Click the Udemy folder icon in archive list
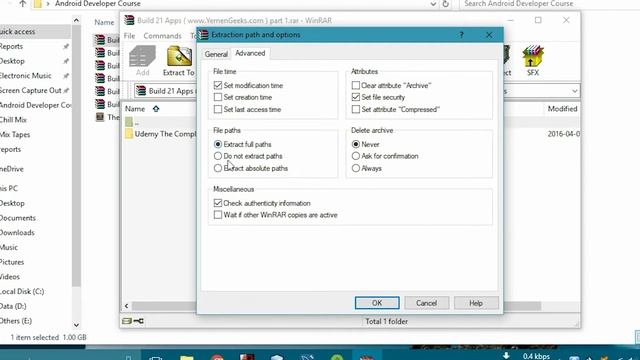Image resolution: width=640 pixels, height=360 pixels. pyautogui.click(x=129, y=134)
